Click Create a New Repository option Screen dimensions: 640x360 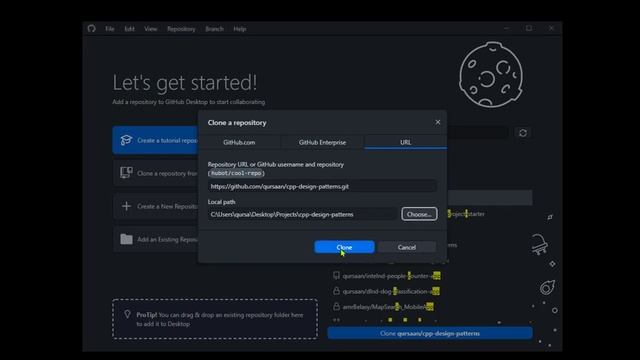tap(156, 206)
